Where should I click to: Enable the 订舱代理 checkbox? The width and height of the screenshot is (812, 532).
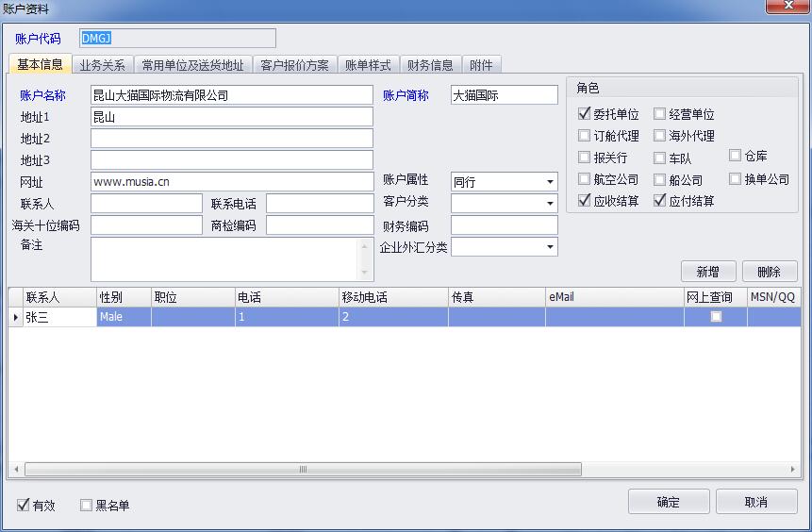[x=584, y=135]
